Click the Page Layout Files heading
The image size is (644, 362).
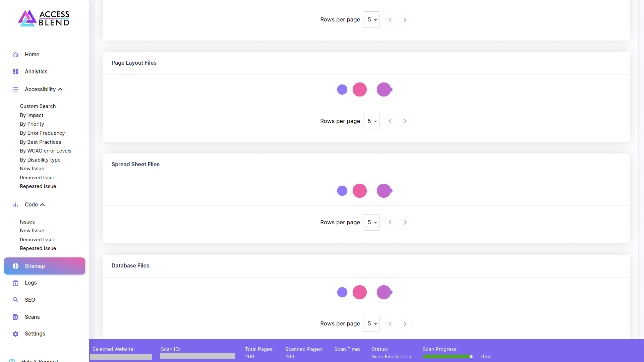tap(134, 63)
